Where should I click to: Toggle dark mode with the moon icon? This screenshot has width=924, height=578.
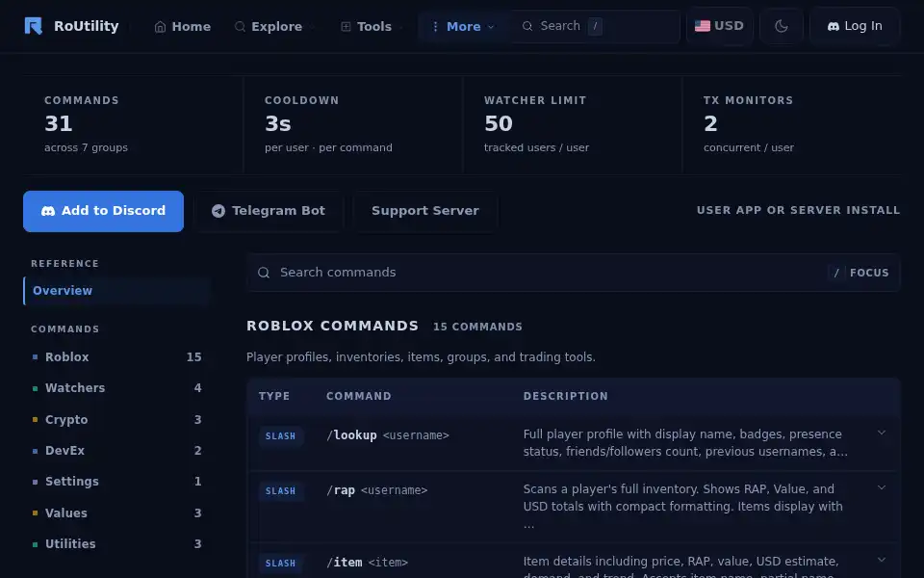pos(782,26)
